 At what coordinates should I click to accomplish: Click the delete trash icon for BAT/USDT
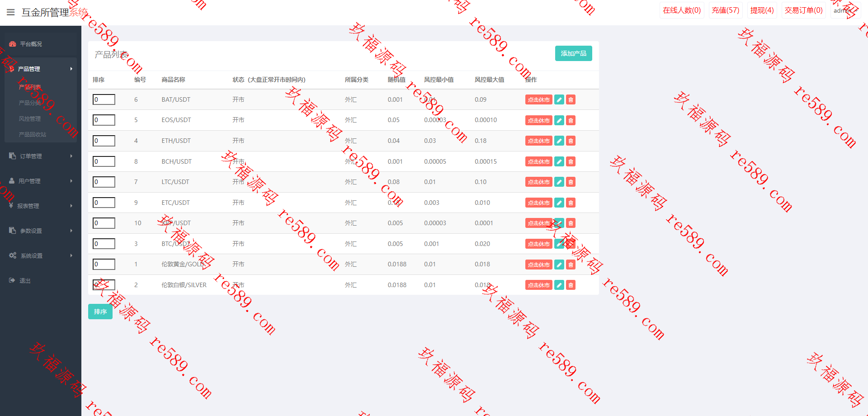point(571,100)
